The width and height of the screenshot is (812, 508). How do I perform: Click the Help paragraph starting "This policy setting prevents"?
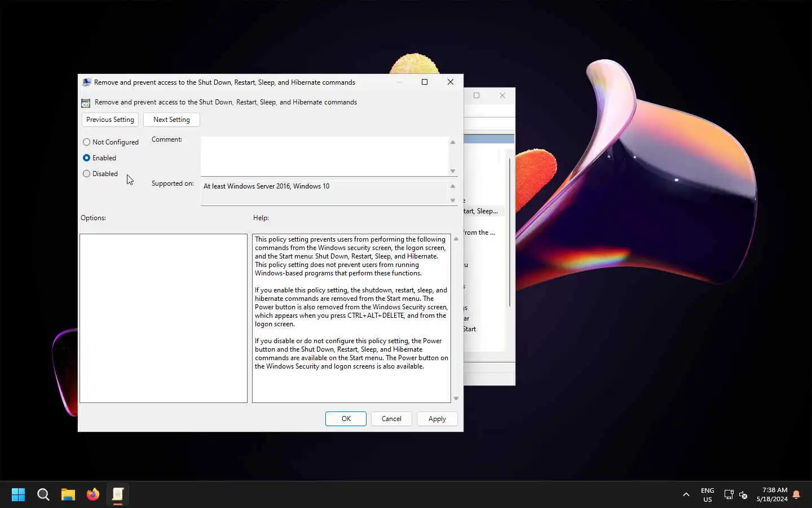pyautogui.click(x=351, y=256)
